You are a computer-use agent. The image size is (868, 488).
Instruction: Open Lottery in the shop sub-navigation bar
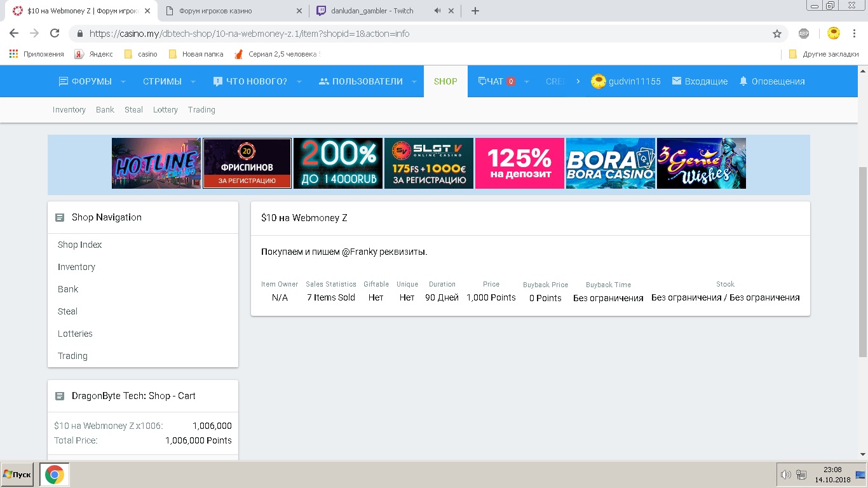tap(165, 110)
